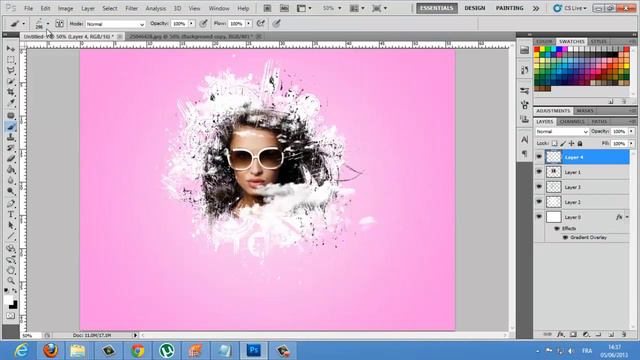Select the Clone Stamp tool
Image resolution: width=640 pixels, height=360 pixels.
(x=11, y=138)
